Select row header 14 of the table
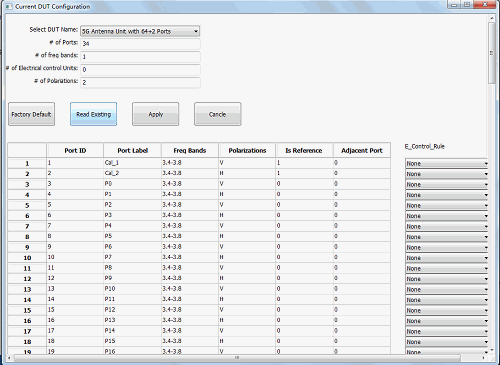Image resolution: width=500 pixels, height=365 pixels. click(27, 300)
